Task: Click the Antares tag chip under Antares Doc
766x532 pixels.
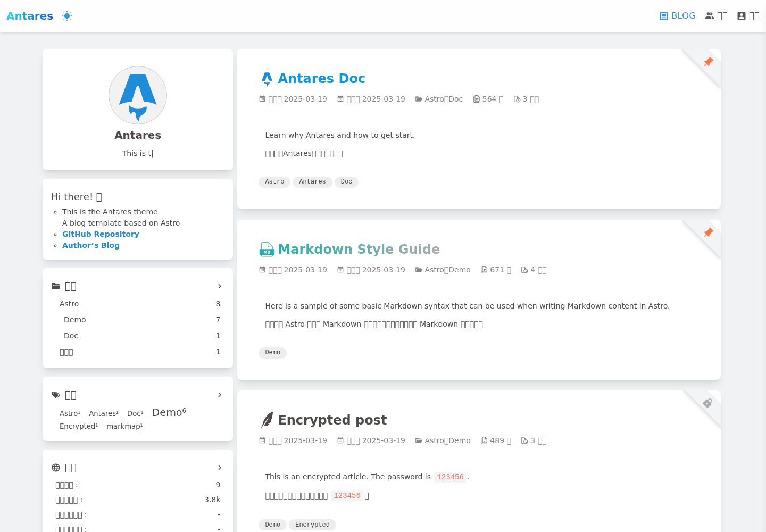Action: tap(312, 182)
